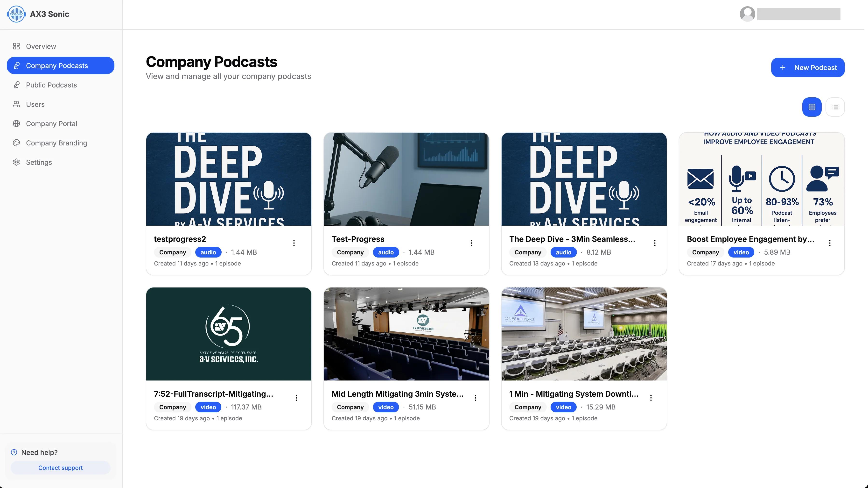
Task: Click the user avatar icon
Action: 747,14
